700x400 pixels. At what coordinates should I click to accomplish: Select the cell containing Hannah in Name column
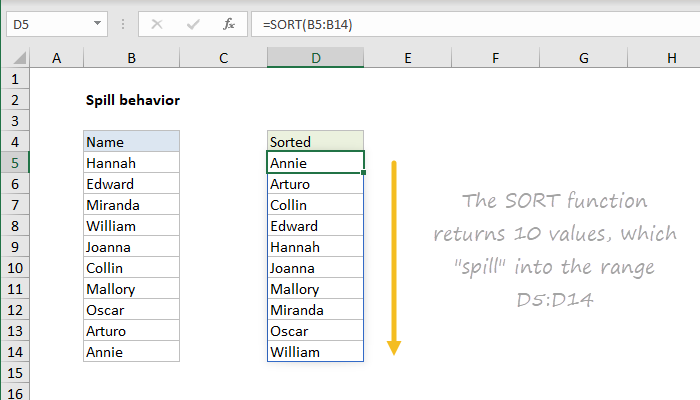[x=131, y=162]
